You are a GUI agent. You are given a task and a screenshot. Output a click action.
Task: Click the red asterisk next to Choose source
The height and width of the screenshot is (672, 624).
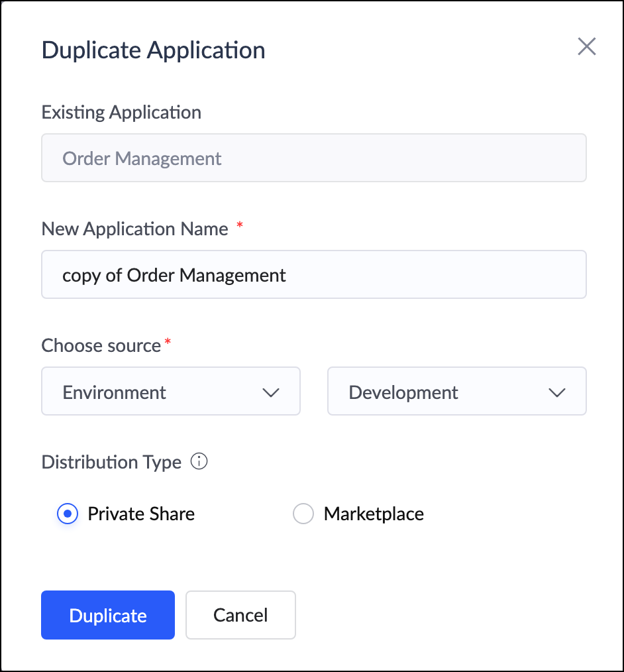(168, 343)
